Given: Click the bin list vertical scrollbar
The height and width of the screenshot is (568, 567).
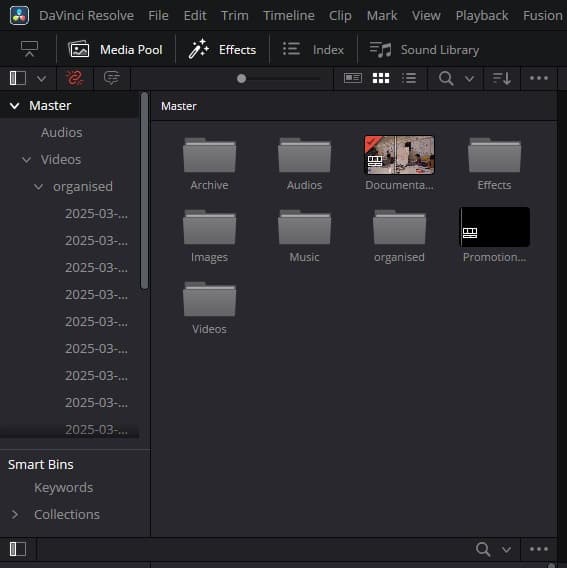Looking at the screenshot, I should [x=144, y=191].
